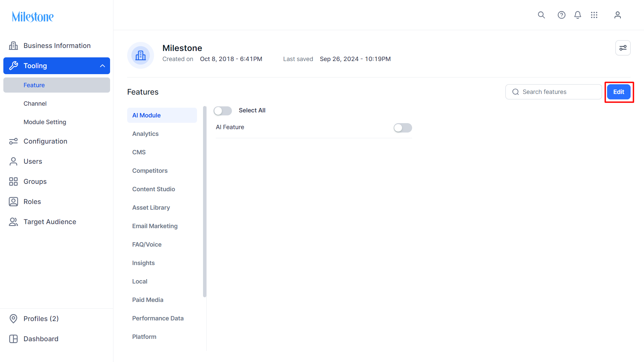Image resolution: width=644 pixels, height=362 pixels.
Task: Click the Dashboard layout icon
Action: coord(13,339)
